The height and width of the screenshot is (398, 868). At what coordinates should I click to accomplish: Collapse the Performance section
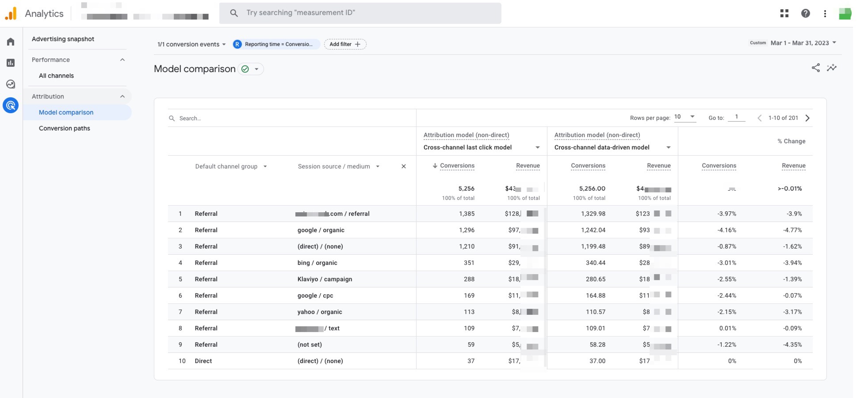click(x=122, y=60)
